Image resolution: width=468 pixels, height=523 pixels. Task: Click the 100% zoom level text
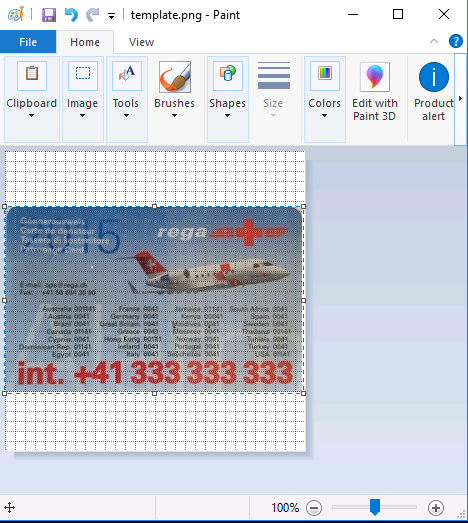pos(285,508)
